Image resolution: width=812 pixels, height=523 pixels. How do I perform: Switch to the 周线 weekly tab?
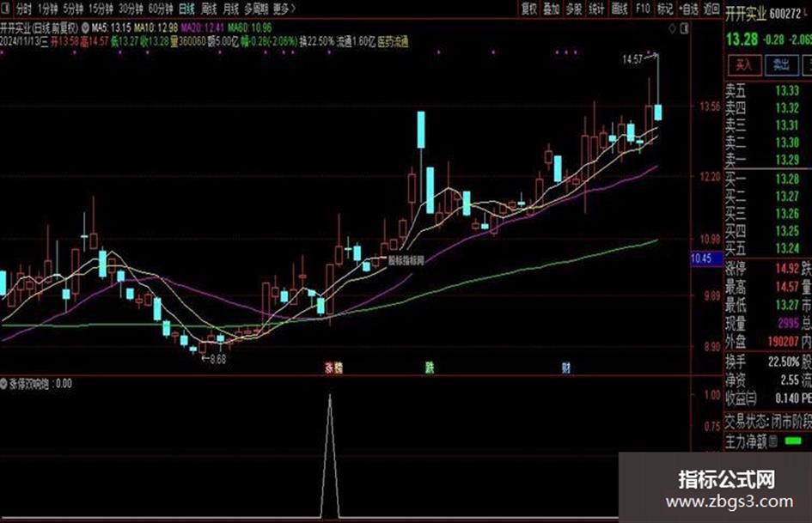pyautogui.click(x=209, y=9)
